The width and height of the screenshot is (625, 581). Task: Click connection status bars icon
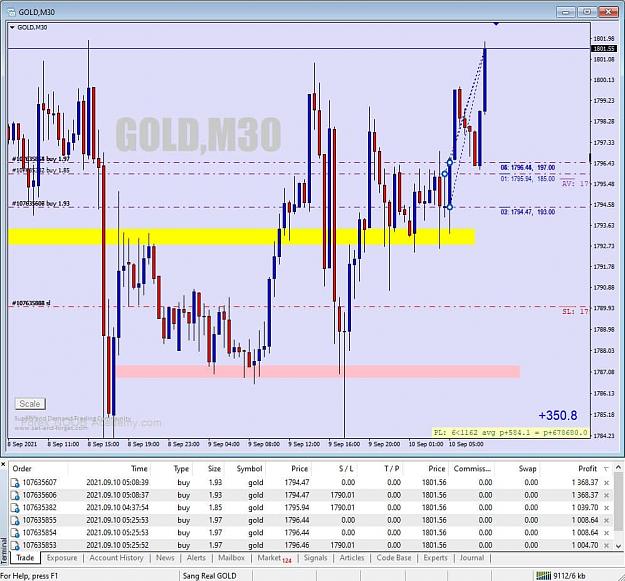[543, 575]
